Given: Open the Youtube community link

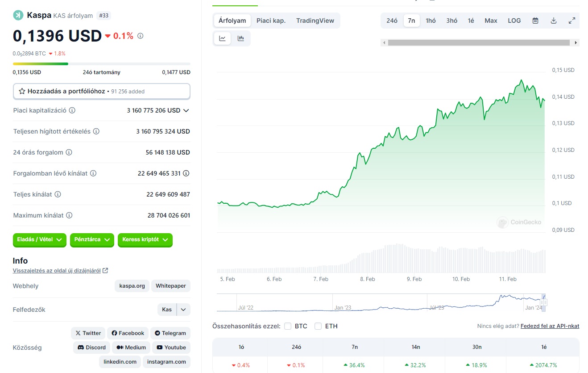Looking at the screenshot, I should [x=171, y=348].
